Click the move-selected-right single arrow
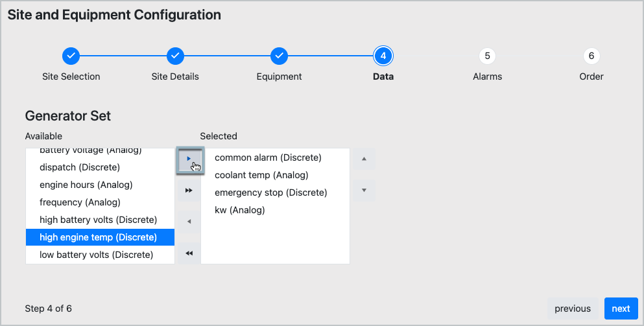This screenshot has width=644, height=326. pos(189,159)
